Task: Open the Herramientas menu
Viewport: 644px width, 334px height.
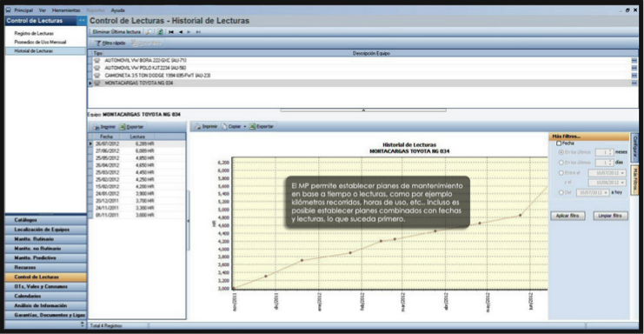Action: pos(66,10)
